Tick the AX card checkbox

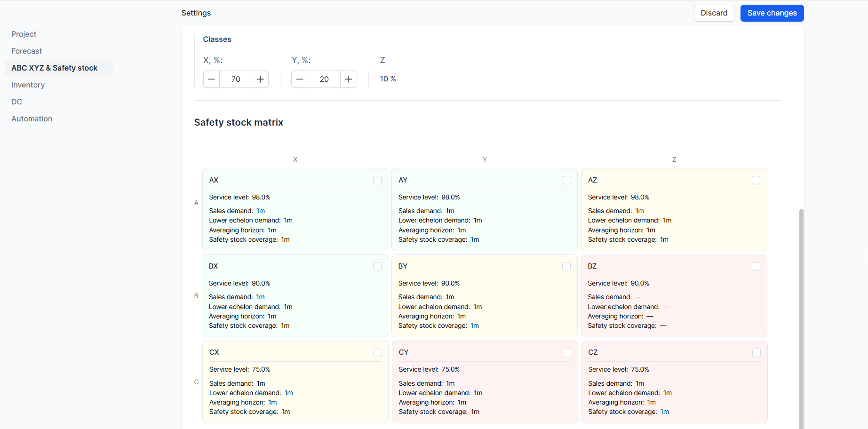pyautogui.click(x=377, y=180)
